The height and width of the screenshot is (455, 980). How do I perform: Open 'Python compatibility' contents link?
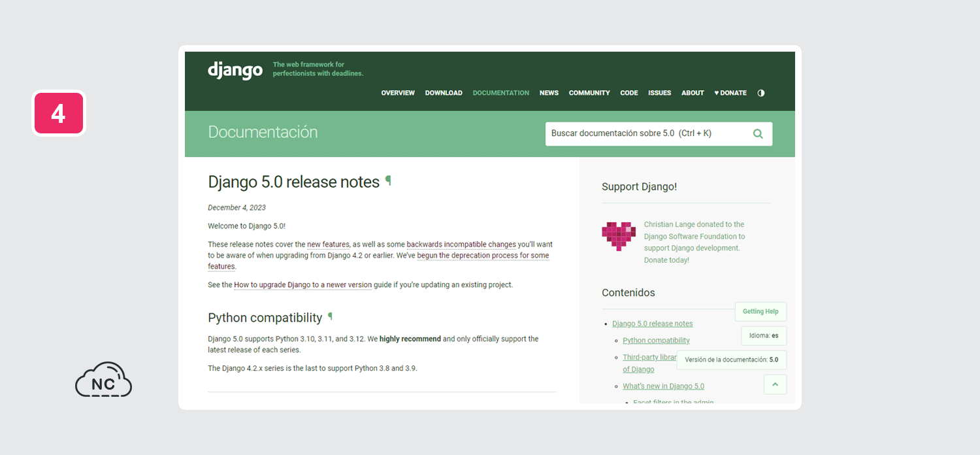click(x=656, y=341)
